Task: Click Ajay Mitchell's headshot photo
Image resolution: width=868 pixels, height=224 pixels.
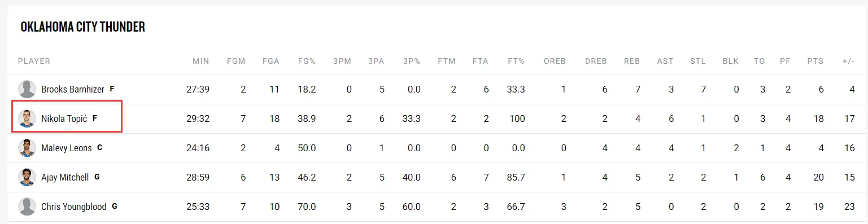Action: [x=27, y=177]
